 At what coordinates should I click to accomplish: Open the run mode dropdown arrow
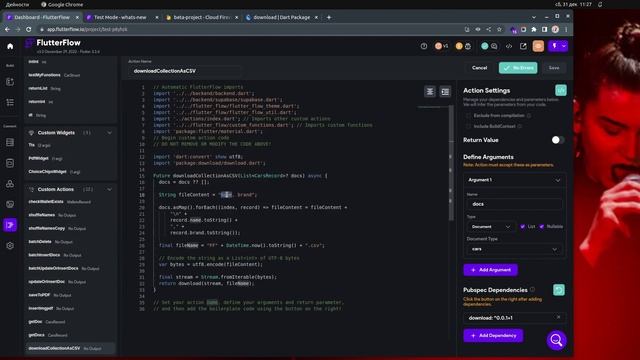click(564, 46)
